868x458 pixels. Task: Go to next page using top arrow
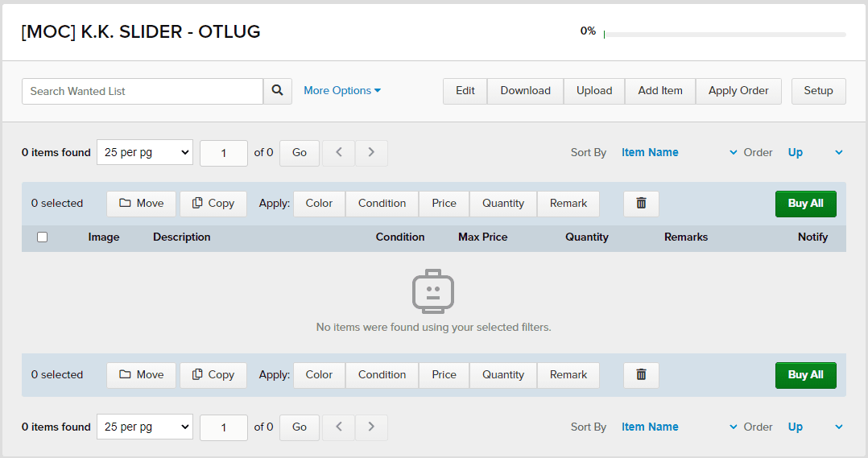371,153
